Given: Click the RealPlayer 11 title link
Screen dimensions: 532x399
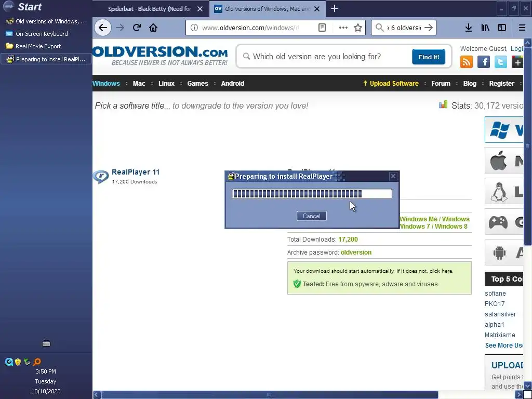Looking at the screenshot, I should (x=136, y=172).
